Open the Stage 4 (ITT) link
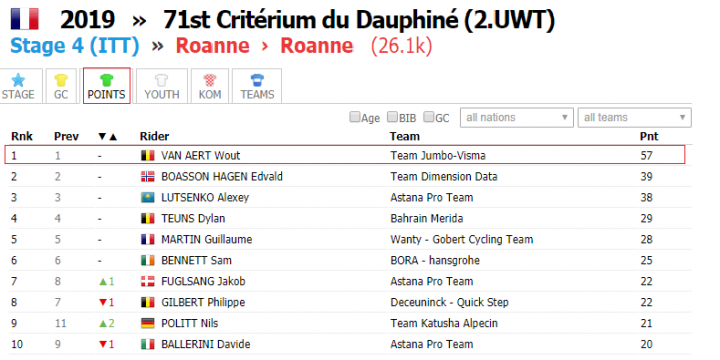The image size is (720, 360). pos(75,46)
